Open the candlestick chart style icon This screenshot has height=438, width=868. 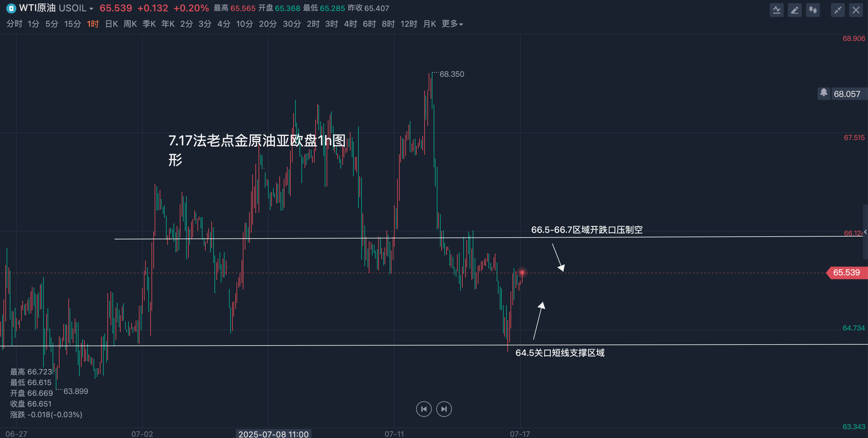[x=813, y=10]
